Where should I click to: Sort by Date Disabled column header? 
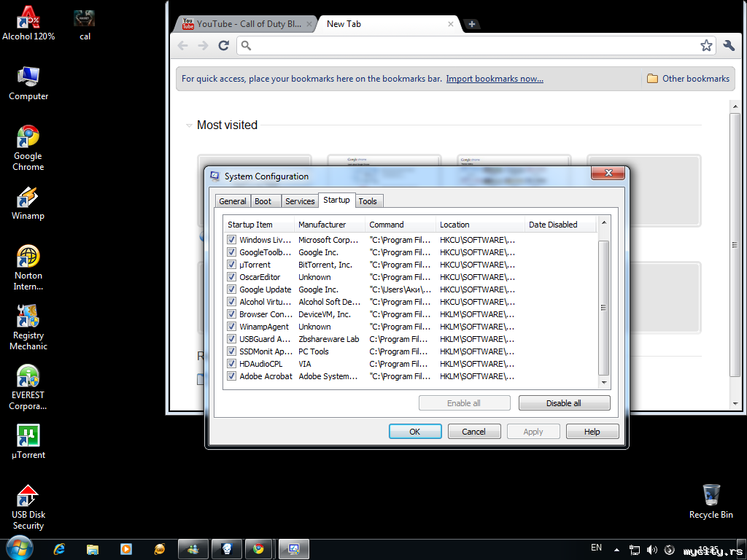point(560,225)
